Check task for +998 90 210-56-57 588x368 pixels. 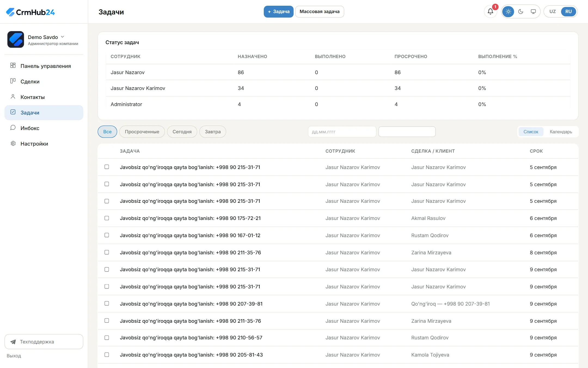(107, 337)
